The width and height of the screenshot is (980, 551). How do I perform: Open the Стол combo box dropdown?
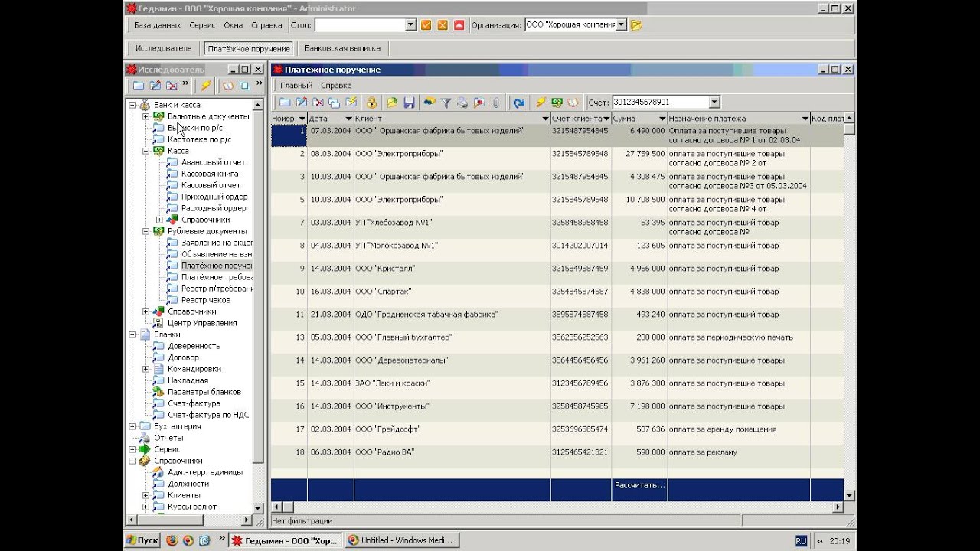(410, 25)
